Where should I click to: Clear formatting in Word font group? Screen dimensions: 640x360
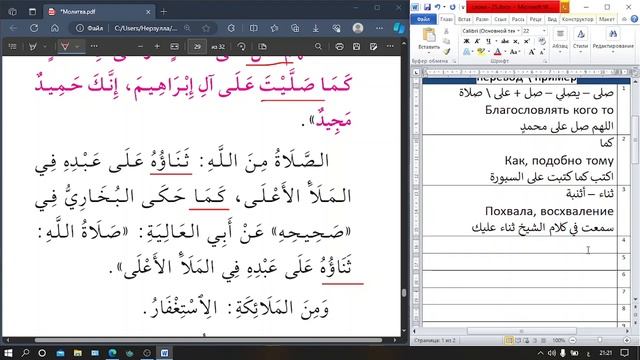pyautogui.click(x=542, y=41)
